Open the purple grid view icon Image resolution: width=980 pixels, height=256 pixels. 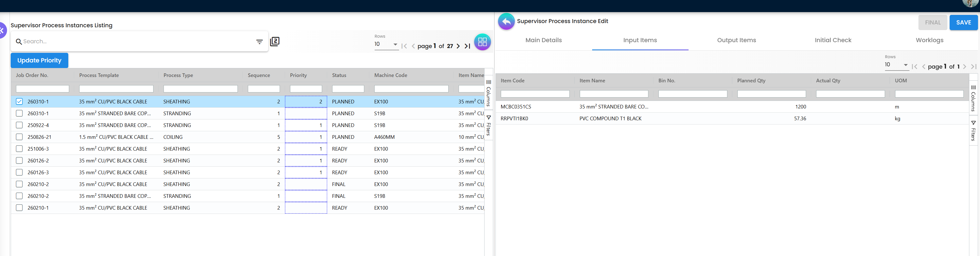(x=482, y=42)
